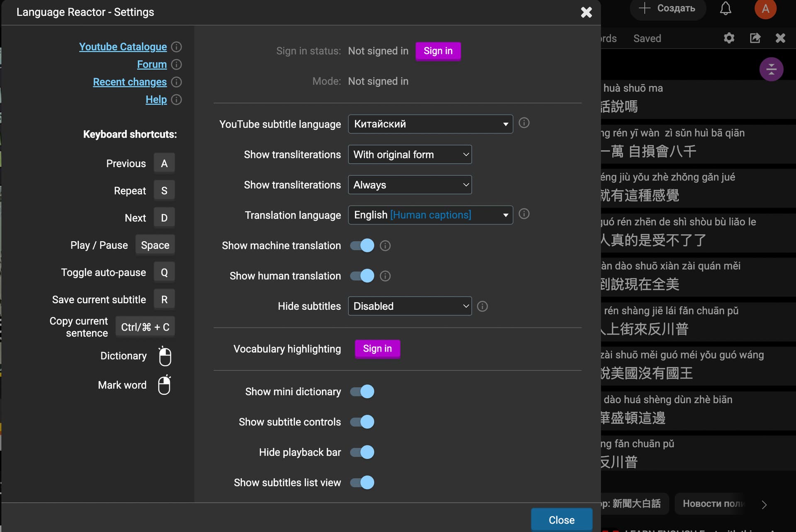The image size is (796, 532).
Task: Toggle Show machine translation switch
Action: coord(362,245)
